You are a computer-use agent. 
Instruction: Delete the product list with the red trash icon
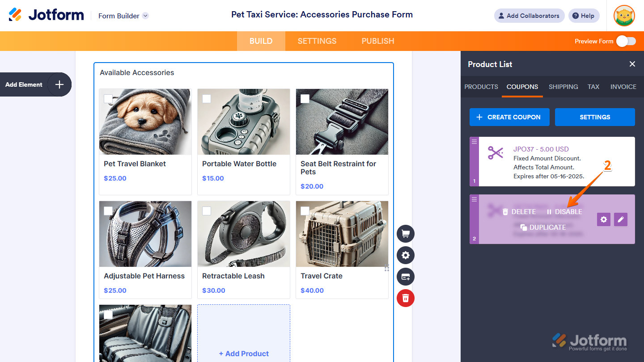pos(406,298)
